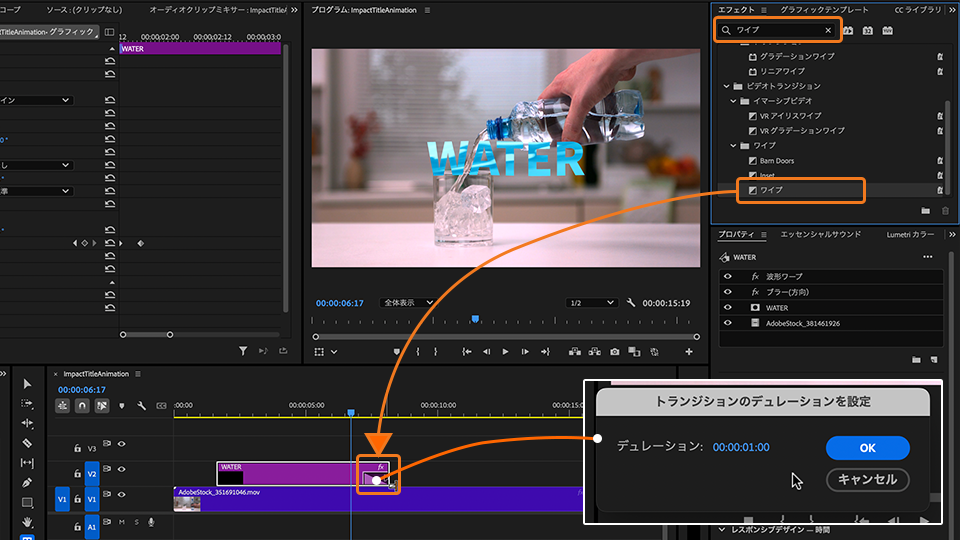Select the Hand tool
This screenshot has height=540, width=960.
tap(27, 522)
